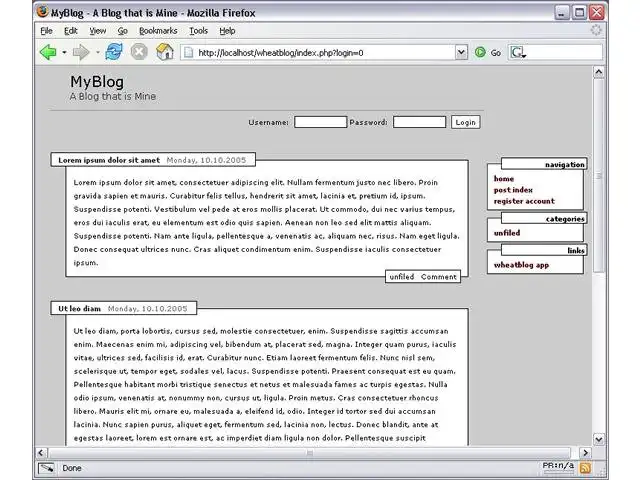
Task: Click the page icon in the address bar
Action: point(188,52)
